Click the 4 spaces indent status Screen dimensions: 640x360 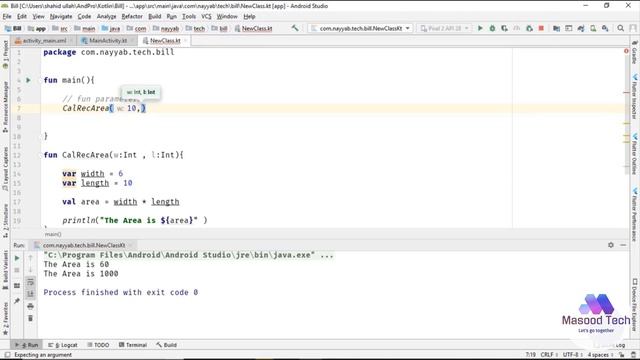coord(600,355)
